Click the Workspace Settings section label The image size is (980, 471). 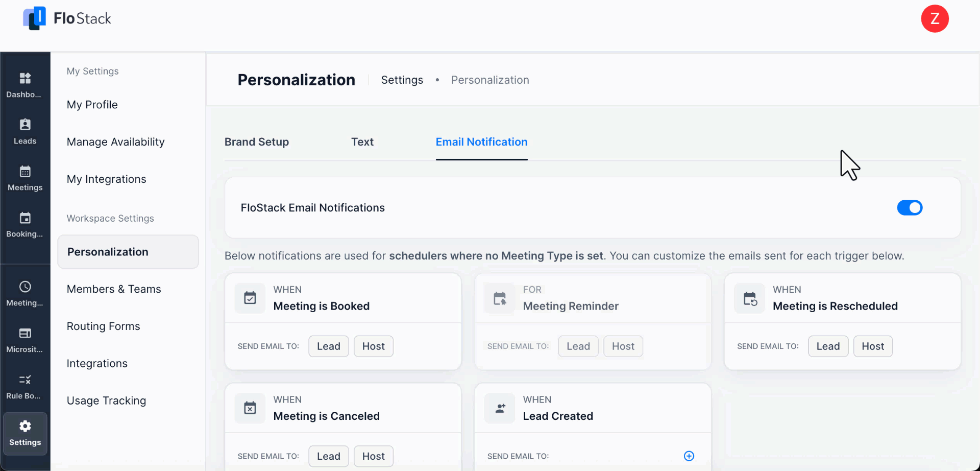click(x=110, y=219)
